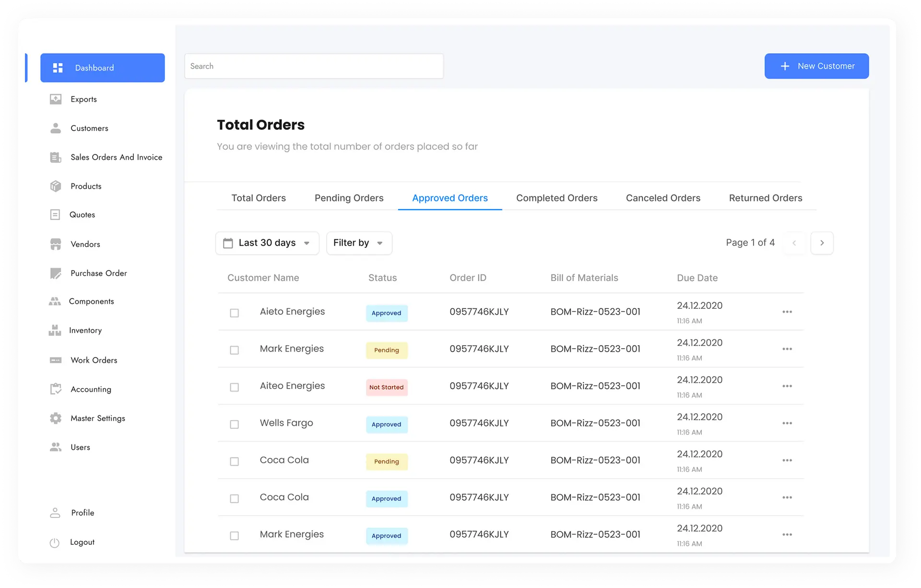Screen dimensions: 921x588
Task: Click Logout at sidebar bottom
Action: [x=82, y=542]
